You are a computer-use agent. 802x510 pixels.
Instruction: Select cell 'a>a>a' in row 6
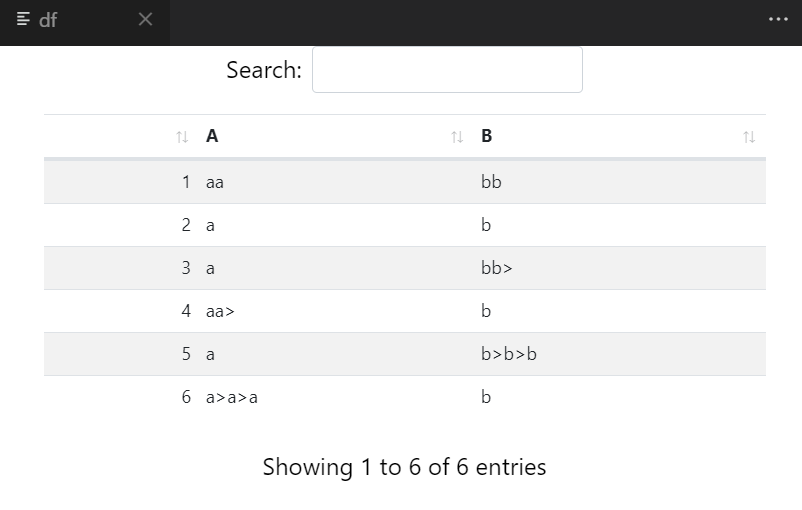[x=232, y=397]
